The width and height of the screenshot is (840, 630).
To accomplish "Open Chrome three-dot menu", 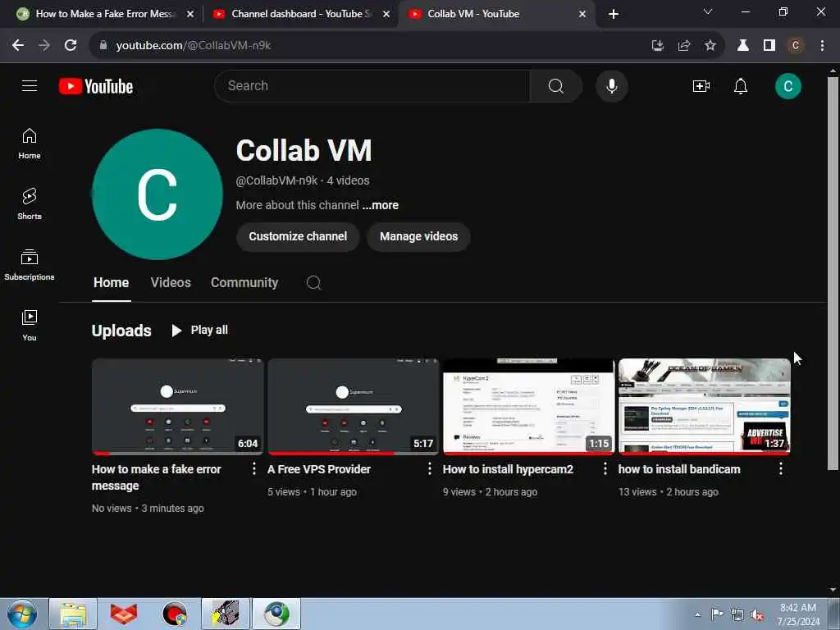I will 822,46.
